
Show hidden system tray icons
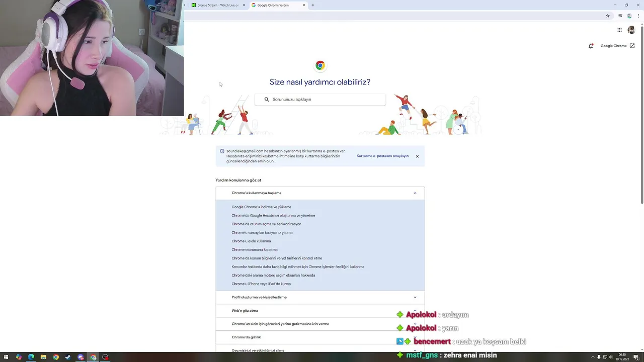tap(592, 357)
